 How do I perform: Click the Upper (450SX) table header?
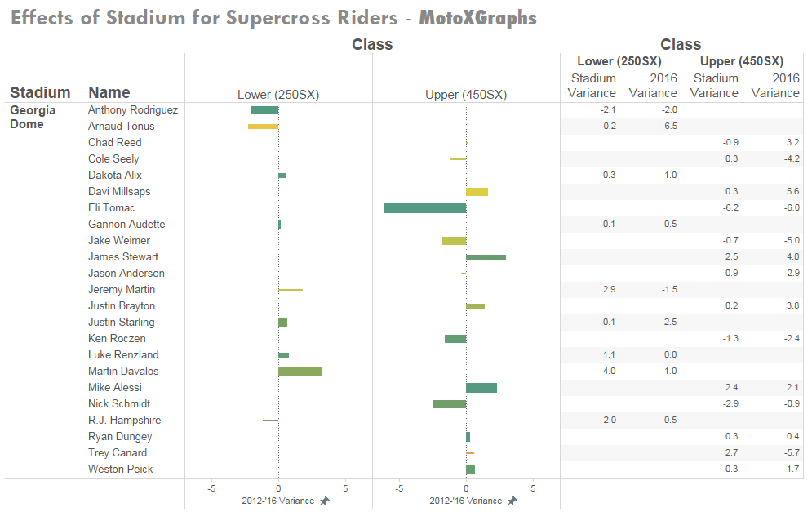coord(741,61)
